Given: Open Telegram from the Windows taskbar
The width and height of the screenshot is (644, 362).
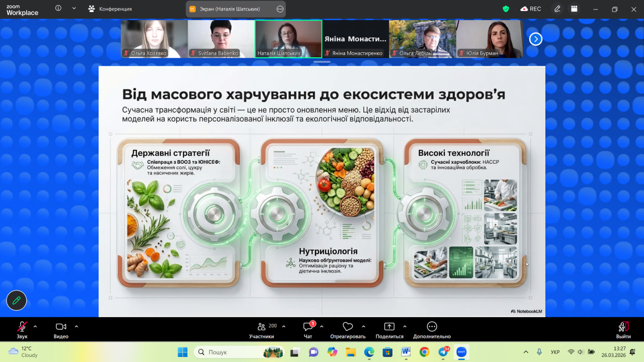Looking at the screenshot, I should click(443, 352).
